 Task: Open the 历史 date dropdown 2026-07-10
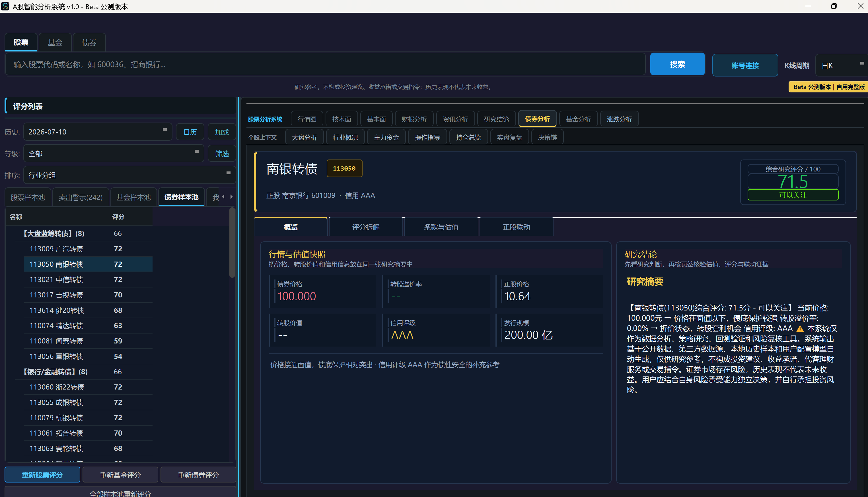tap(97, 132)
